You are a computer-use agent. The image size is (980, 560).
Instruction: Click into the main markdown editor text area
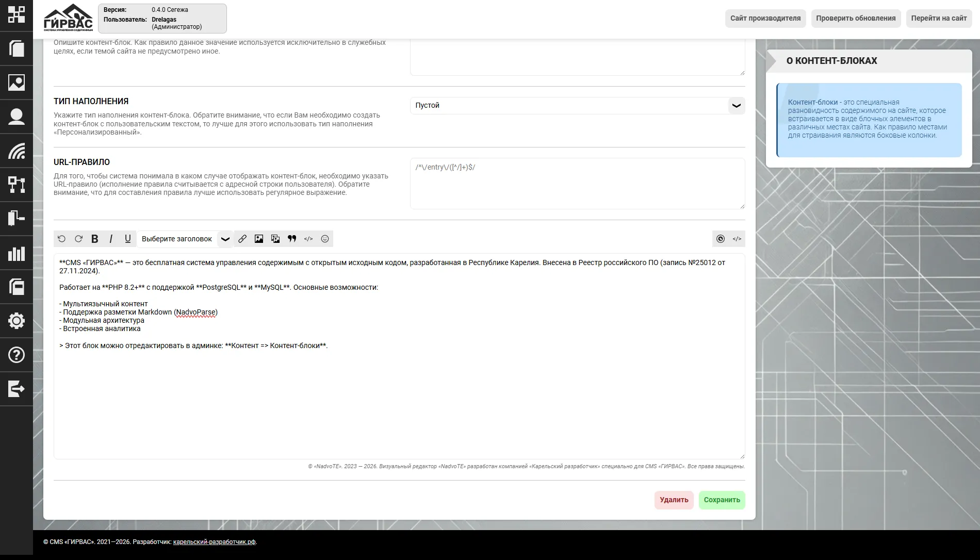pyautogui.click(x=399, y=356)
